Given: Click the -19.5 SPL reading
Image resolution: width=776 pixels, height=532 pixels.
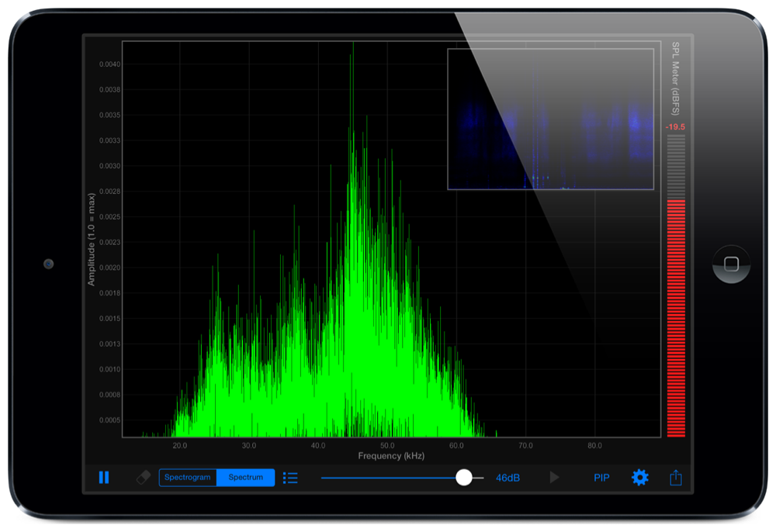Looking at the screenshot, I should tap(676, 126).
